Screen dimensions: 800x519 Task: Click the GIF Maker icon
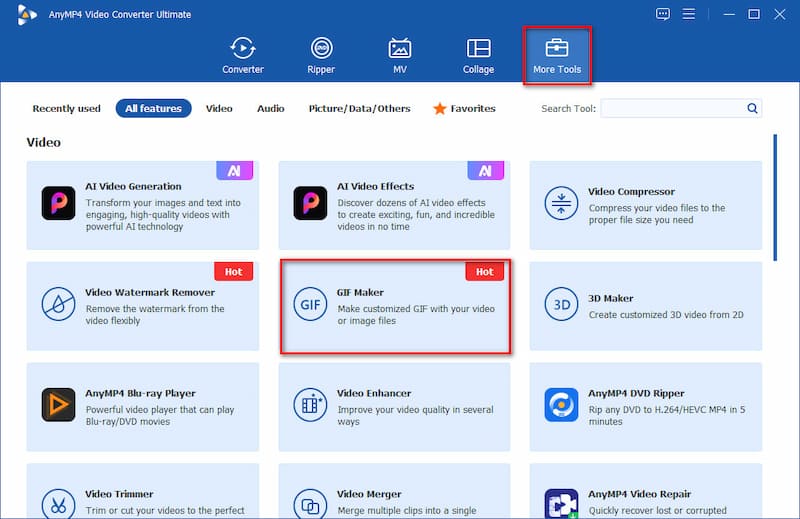point(310,304)
